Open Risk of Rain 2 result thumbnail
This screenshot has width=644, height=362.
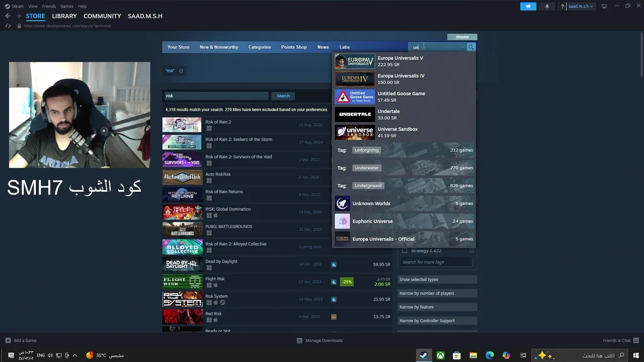click(x=182, y=125)
